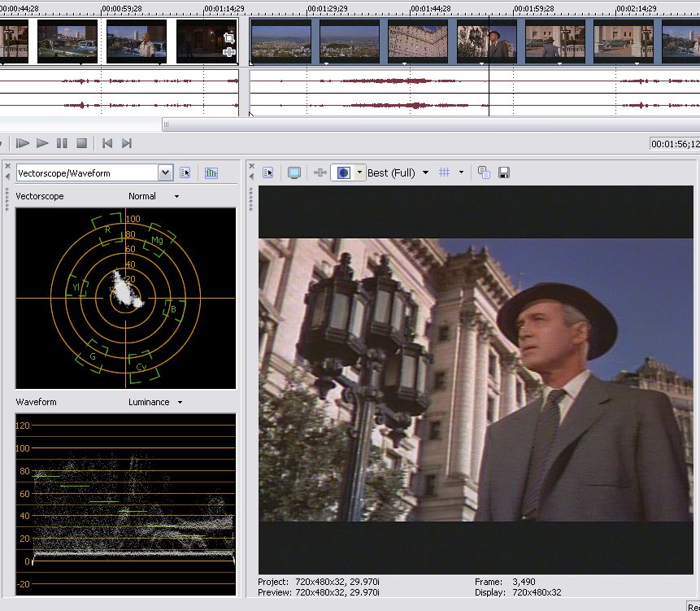
Task: Click the timeline horizontal scrollbar handle
Action: 166,124
